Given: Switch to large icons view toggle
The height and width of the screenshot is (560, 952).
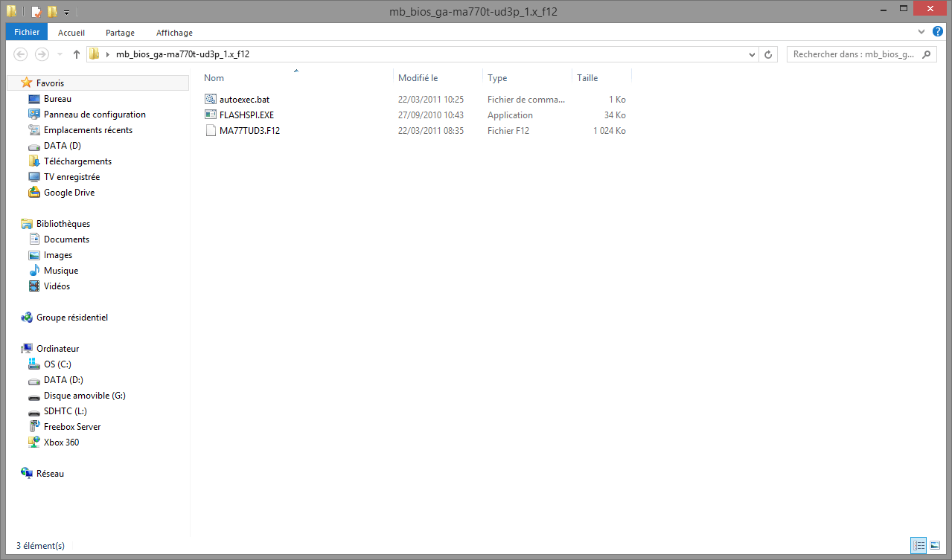Looking at the screenshot, I should click(934, 546).
